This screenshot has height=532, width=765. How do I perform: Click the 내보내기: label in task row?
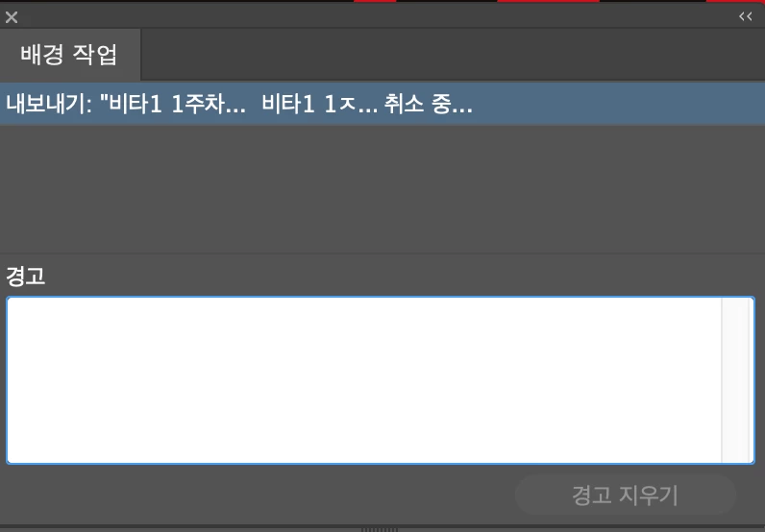pyautogui.click(x=49, y=104)
